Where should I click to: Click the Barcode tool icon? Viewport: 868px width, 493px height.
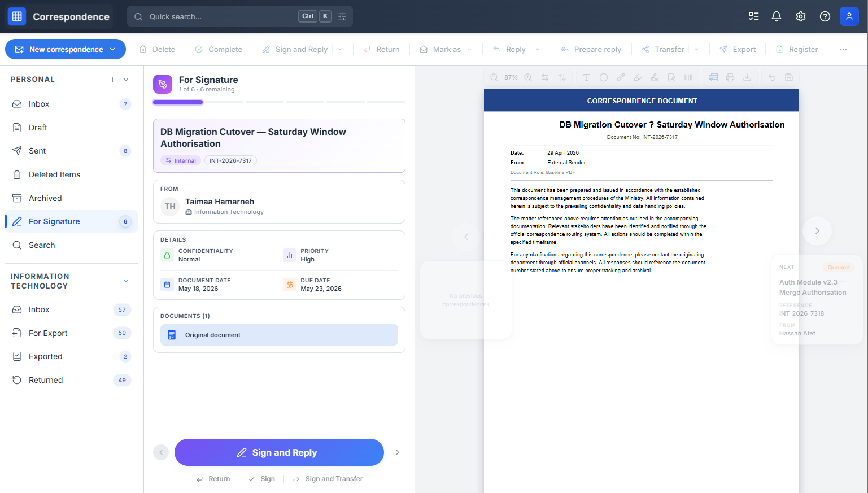tap(688, 77)
